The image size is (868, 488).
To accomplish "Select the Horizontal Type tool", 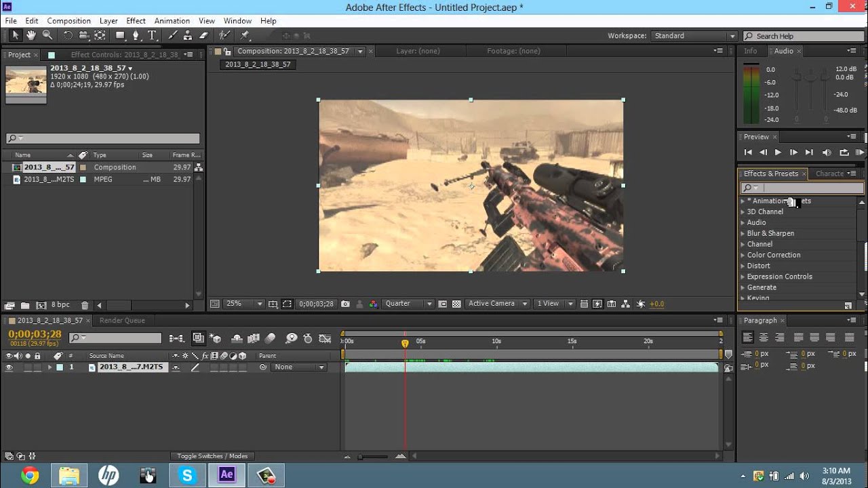I will tap(152, 35).
